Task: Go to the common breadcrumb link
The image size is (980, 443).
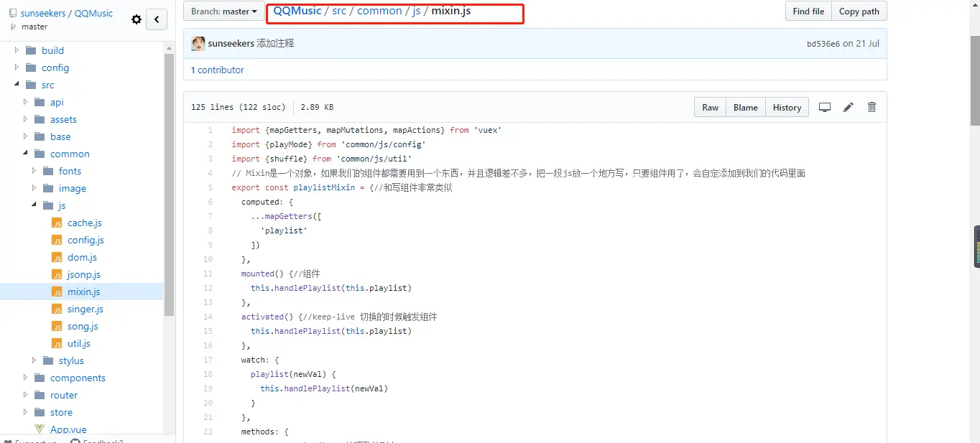Action: click(379, 11)
